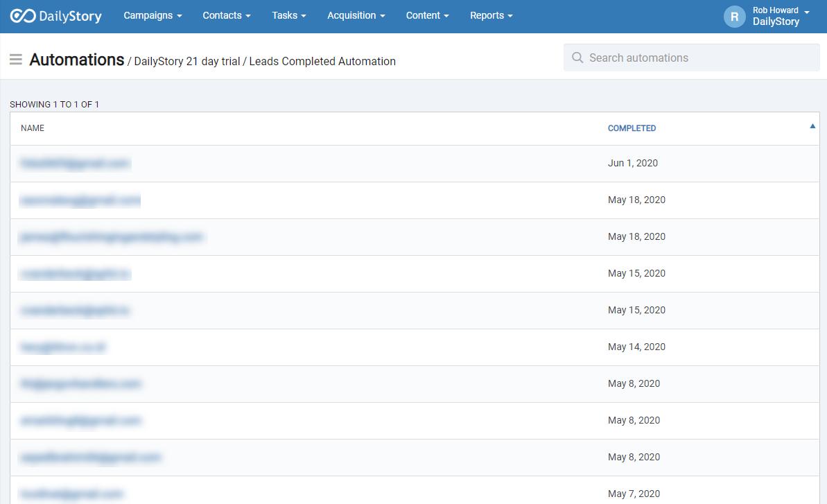This screenshot has height=504, width=827.
Task: Open the contact completed Jun 1, 2020
Action: click(75, 164)
